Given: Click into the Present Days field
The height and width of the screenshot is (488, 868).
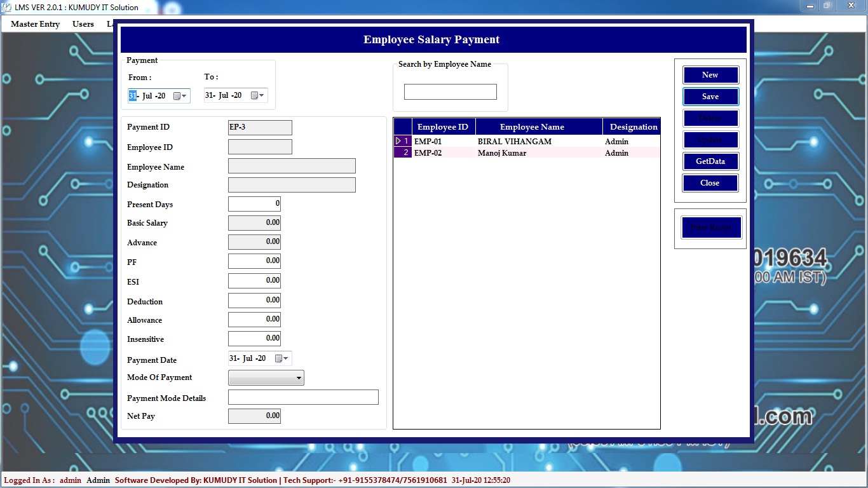Looking at the screenshot, I should [254, 204].
